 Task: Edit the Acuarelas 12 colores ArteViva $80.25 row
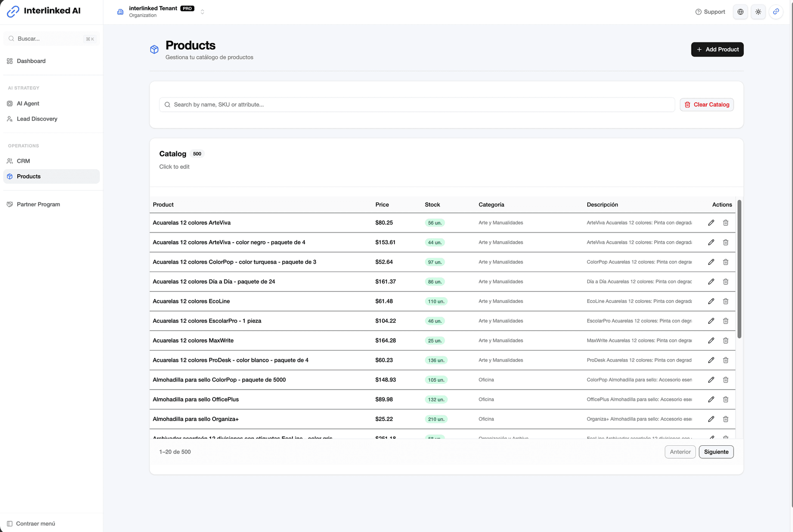pyautogui.click(x=711, y=223)
